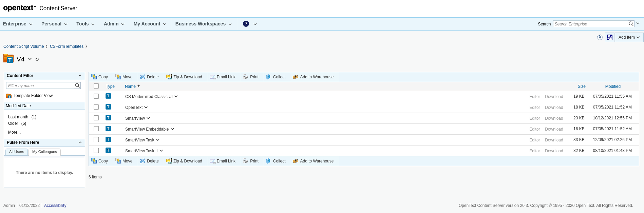Click the Zip & Download icon in top toolbar
The height and width of the screenshot is (213, 644).
tap(169, 77)
